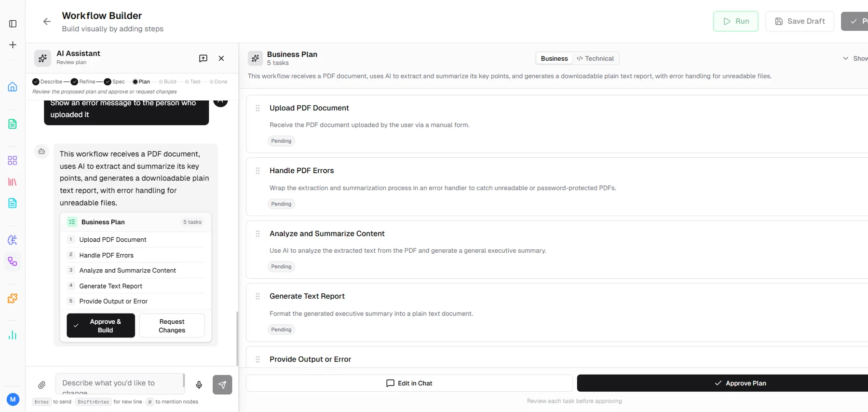Open the red library books icon
The height and width of the screenshot is (412, 868).
(x=13, y=182)
